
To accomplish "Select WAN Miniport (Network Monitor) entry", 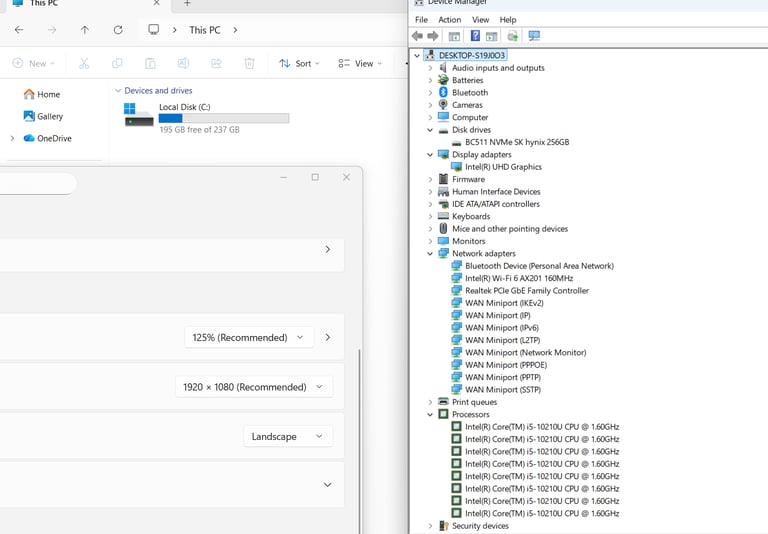I will [525, 352].
